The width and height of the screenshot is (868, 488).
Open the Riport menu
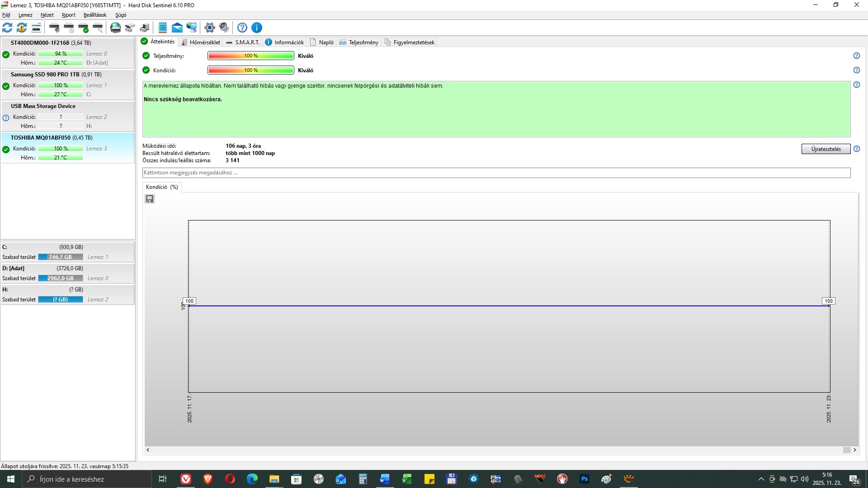68,15
